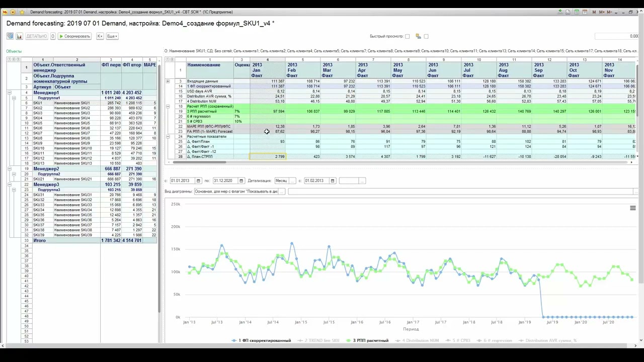Open the 'К' dropdown menu
The image size is (644, 362).
100,36
